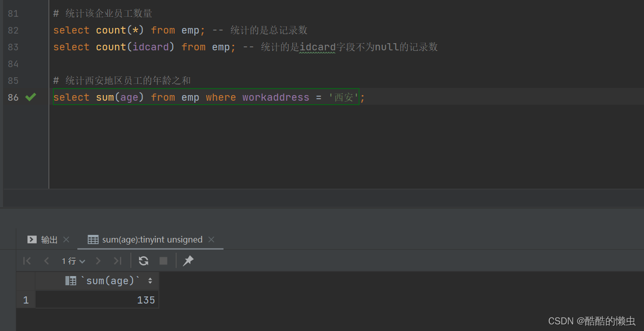This screenshot has height=331, width=644.
Task: Click 'count(idcard)' on line 83
Action: pos(135,47)
